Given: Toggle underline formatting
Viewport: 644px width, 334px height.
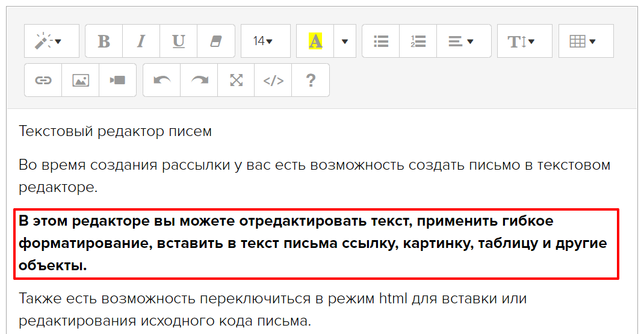Looking at the screenshot, I should [179, 41].
